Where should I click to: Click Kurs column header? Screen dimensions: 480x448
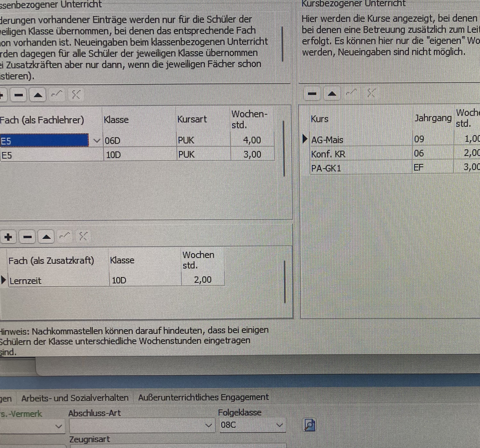point(319,119)
